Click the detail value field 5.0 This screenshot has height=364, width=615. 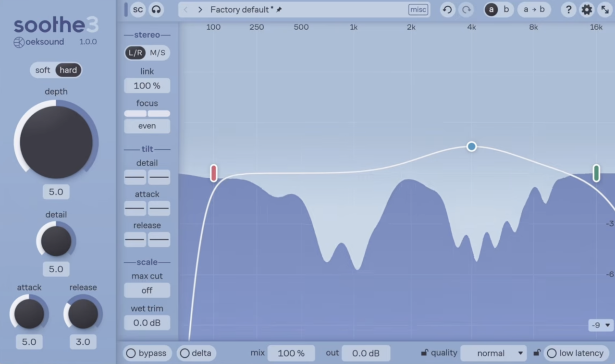pos(56,269)
